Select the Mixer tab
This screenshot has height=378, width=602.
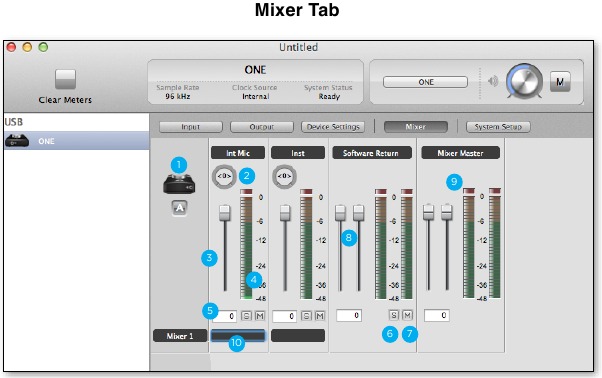click(x=416, y=127)
